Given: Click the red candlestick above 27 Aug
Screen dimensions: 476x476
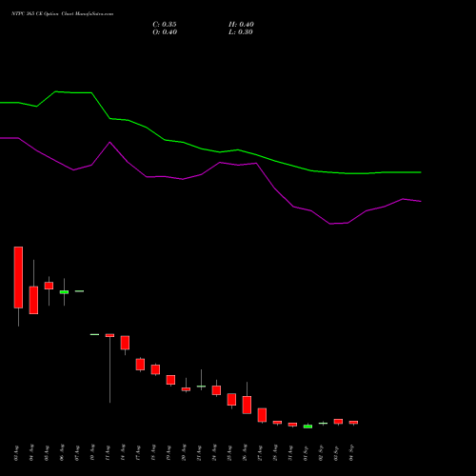Looking at the screenshot, I should [262, 415].
